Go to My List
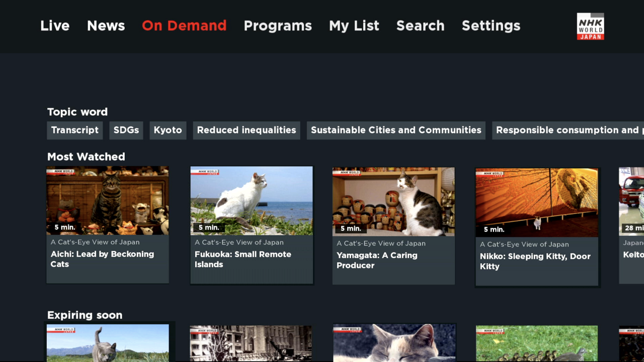The width and height of the screenshot is (644, 362). [354, 26]
